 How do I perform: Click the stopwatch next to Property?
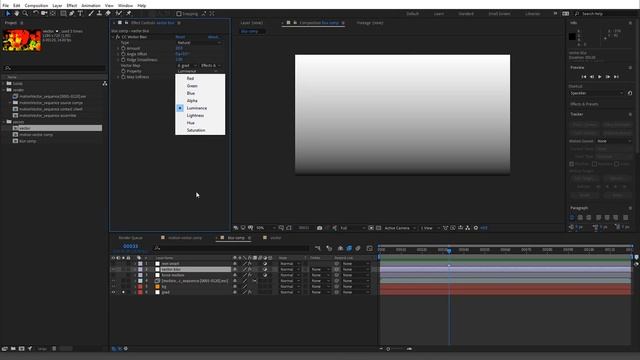123,71
